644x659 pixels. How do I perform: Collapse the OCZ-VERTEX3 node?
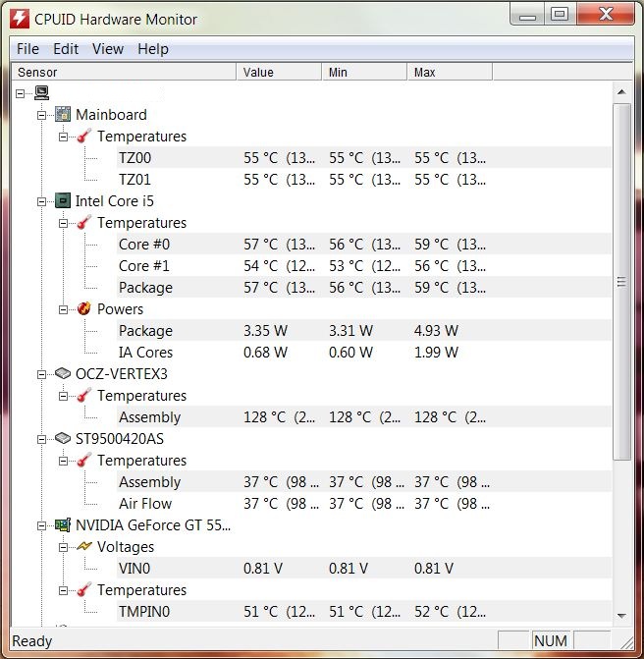41,374
